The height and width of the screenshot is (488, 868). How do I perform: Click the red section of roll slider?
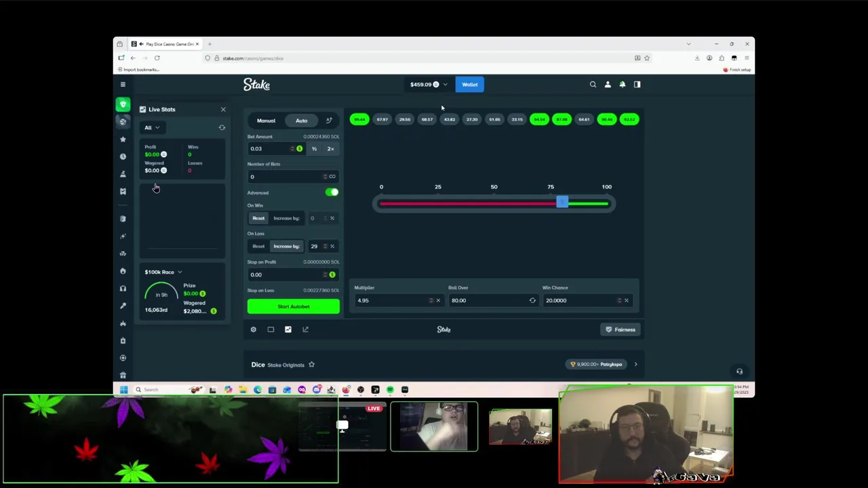pyautogui.click(x=468, y=203)
